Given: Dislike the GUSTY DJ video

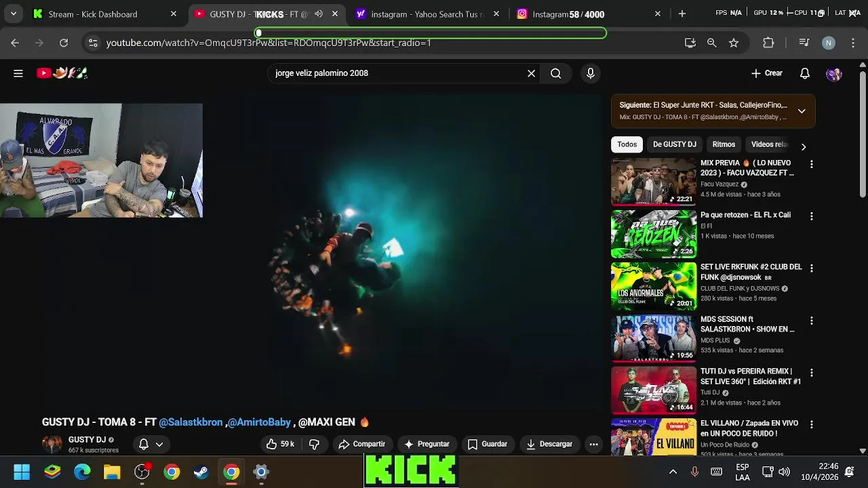Looking at the screenshot, I should pos(314,444).
